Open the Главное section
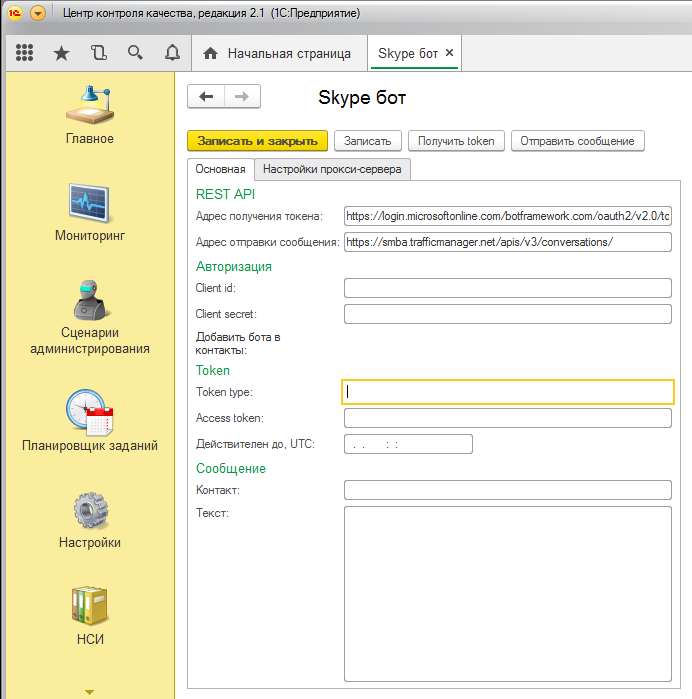This screenshot has width=692, height=699. coord(90,115)
